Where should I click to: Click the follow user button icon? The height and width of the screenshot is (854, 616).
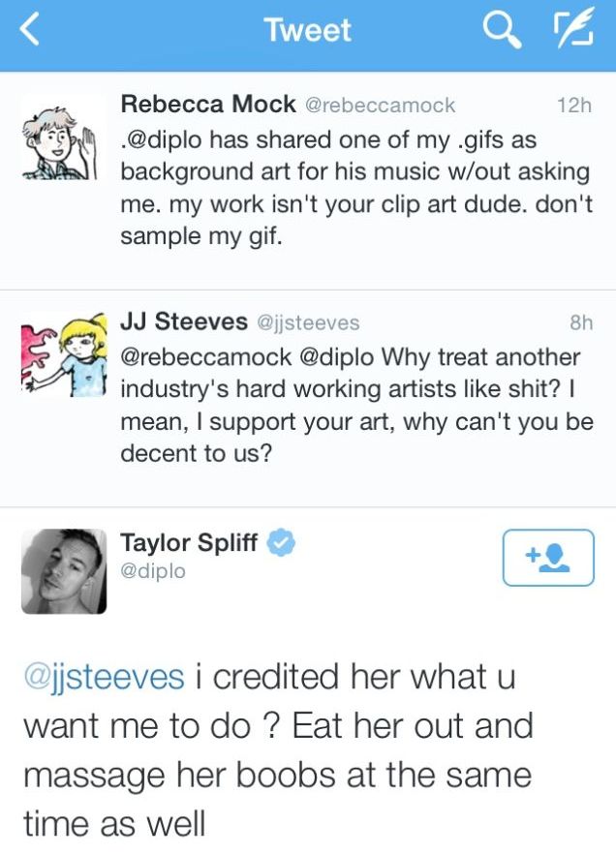(x=548, y=557)
